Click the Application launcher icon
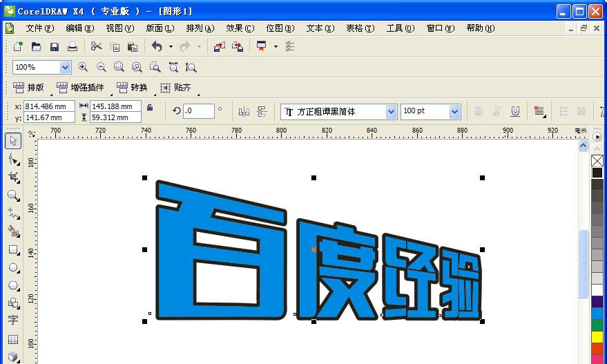607x364 pixels. 262,47
